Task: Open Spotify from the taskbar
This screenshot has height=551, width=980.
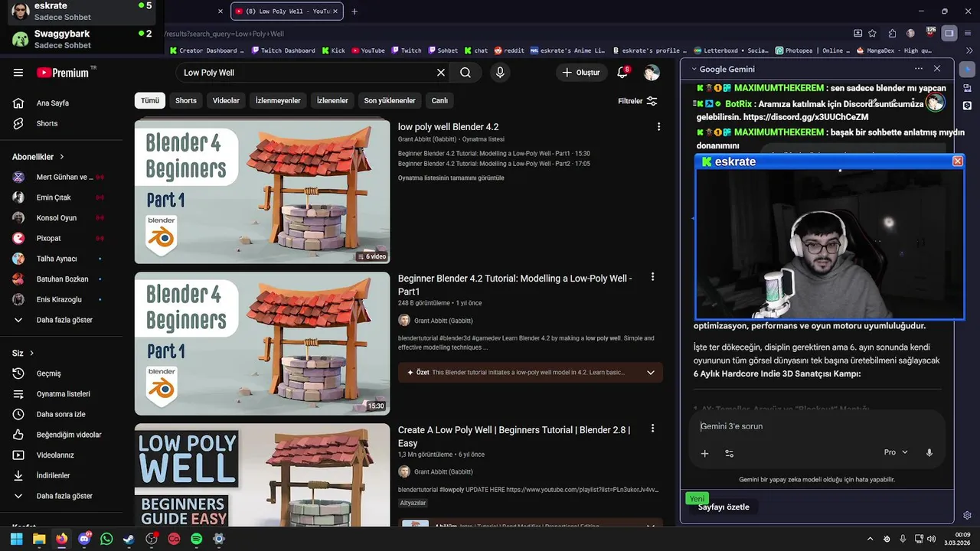Action: (x=196, y=539)
